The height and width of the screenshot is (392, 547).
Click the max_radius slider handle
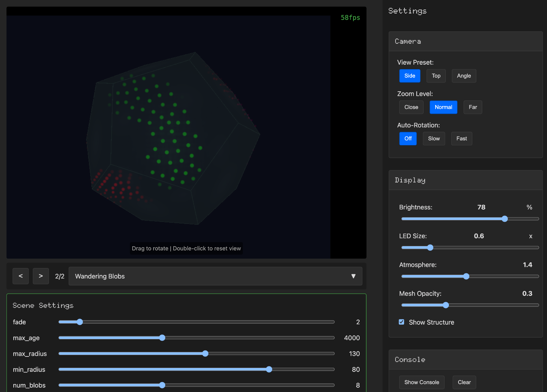coord(205,354)
